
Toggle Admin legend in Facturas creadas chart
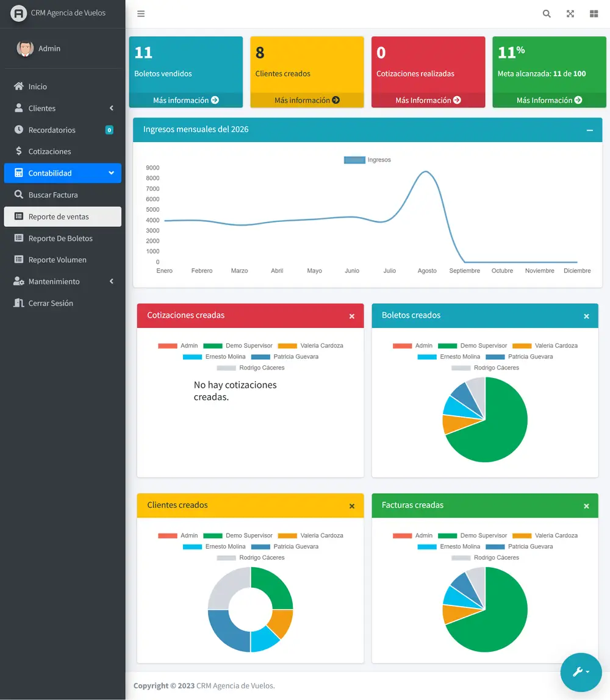pos(412,535)
